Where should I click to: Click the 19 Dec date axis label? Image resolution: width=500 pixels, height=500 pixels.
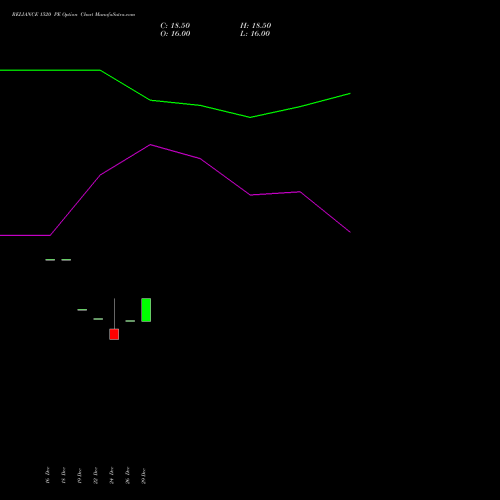click(x=80, y=476)
